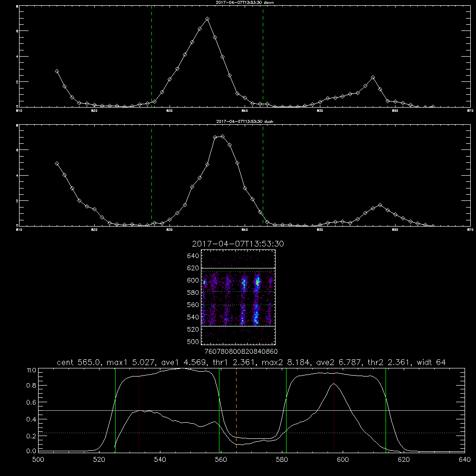Click the first diamond point of dusk curve

[x=57, y=163]
